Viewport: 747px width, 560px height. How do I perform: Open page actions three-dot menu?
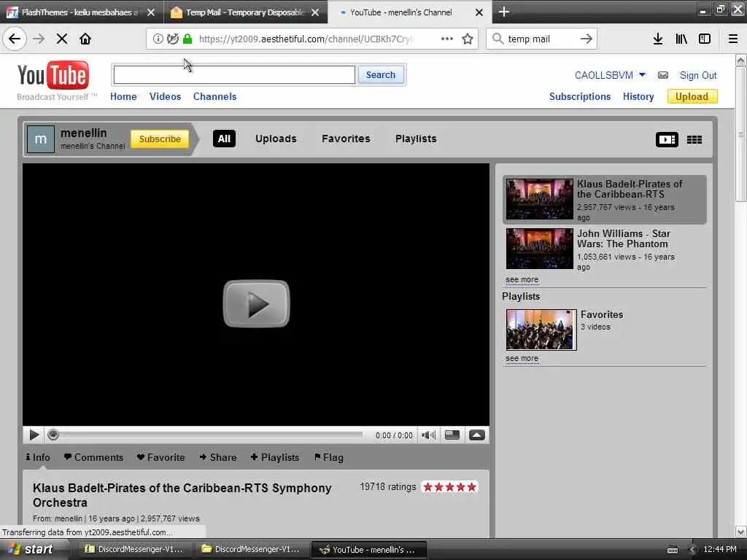pos(447,39)
